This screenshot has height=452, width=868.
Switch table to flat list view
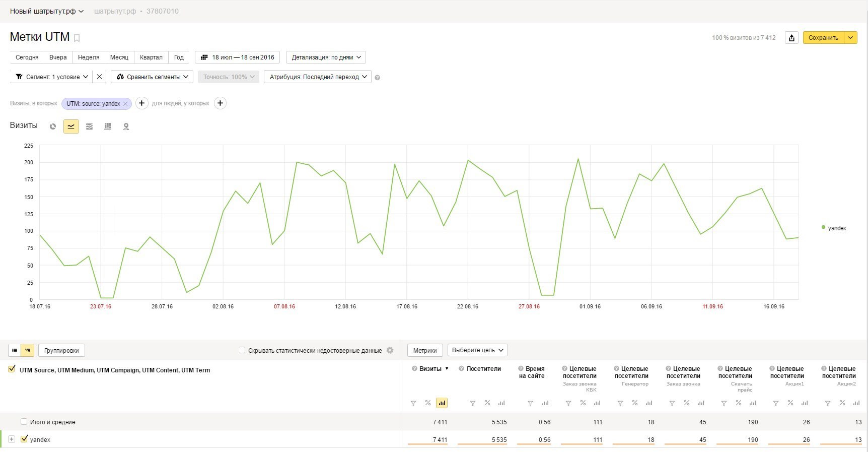tap(15, 350)
